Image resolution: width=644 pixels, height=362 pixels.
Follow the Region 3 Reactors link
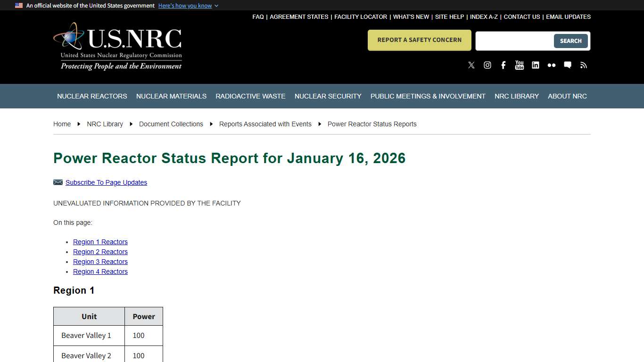(100, 262)
